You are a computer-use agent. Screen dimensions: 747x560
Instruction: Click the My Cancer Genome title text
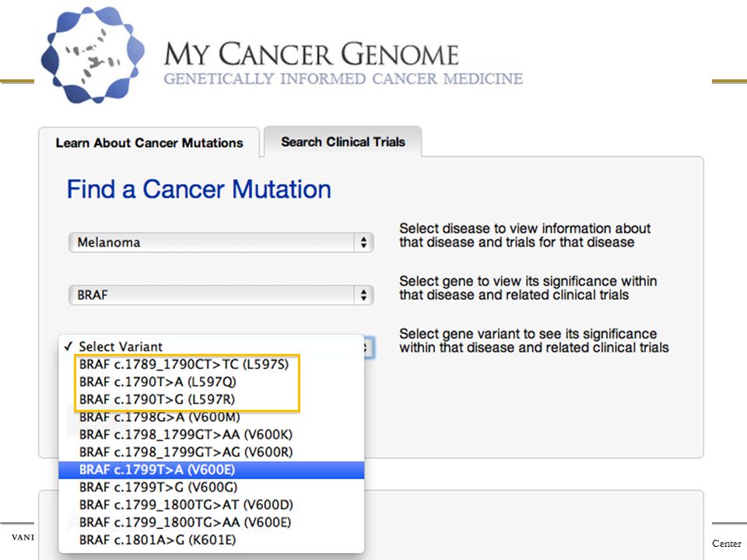coord(311,54)
